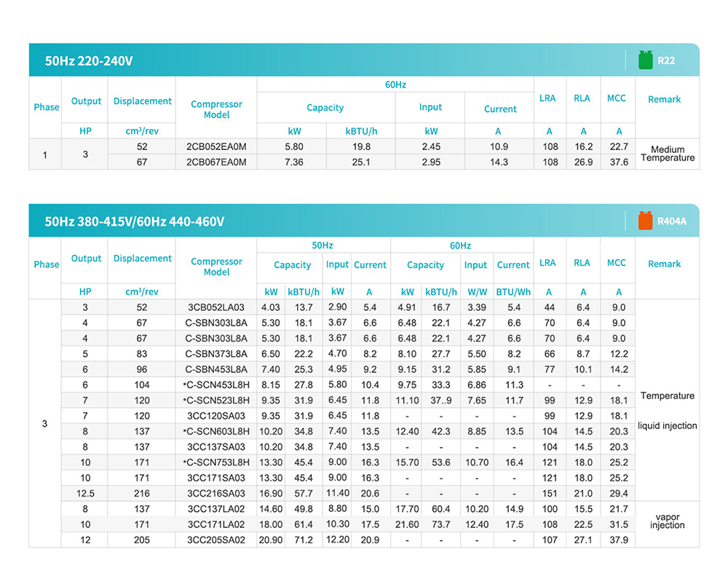
Task: Select model cell '3CC171LA02'
Action: coord(216,524)
